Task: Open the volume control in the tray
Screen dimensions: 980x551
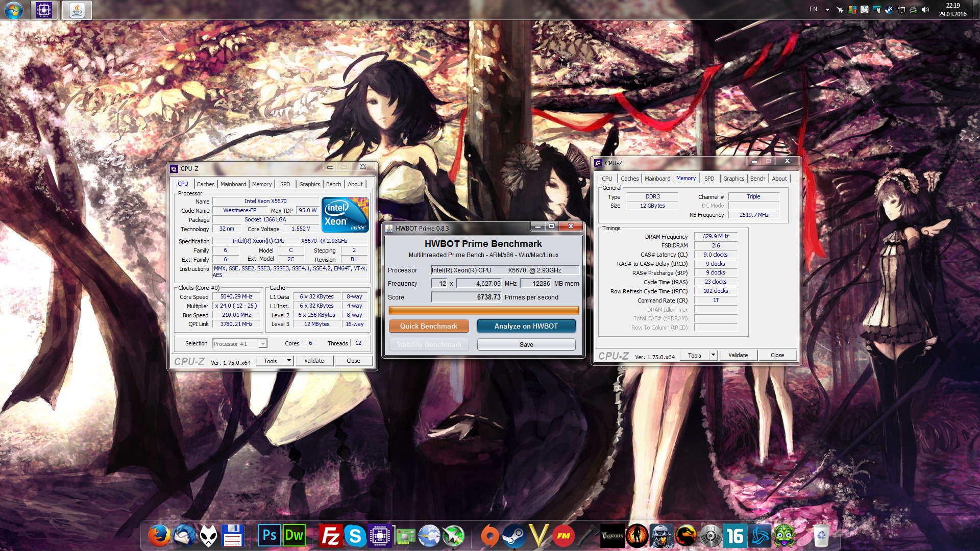Action: 926,10
